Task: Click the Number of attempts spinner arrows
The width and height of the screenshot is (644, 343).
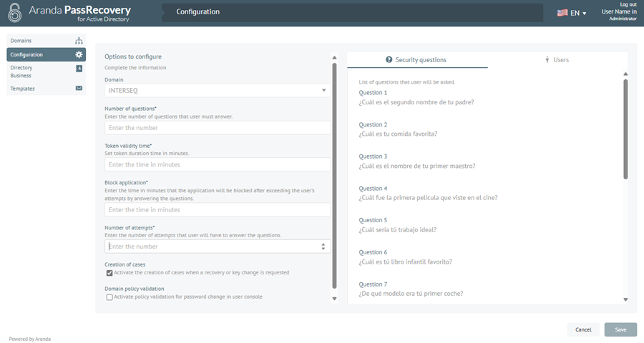Action: tap(323, 246)
